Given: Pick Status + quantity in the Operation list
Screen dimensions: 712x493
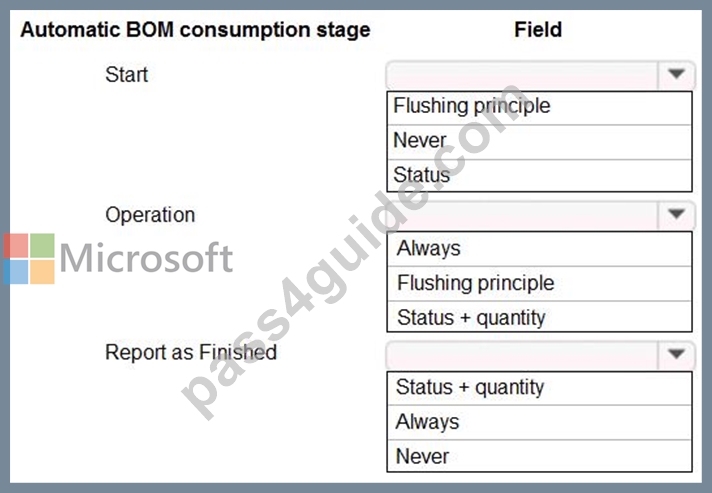Looking at the screenshot, I should (x=539, y=316).
